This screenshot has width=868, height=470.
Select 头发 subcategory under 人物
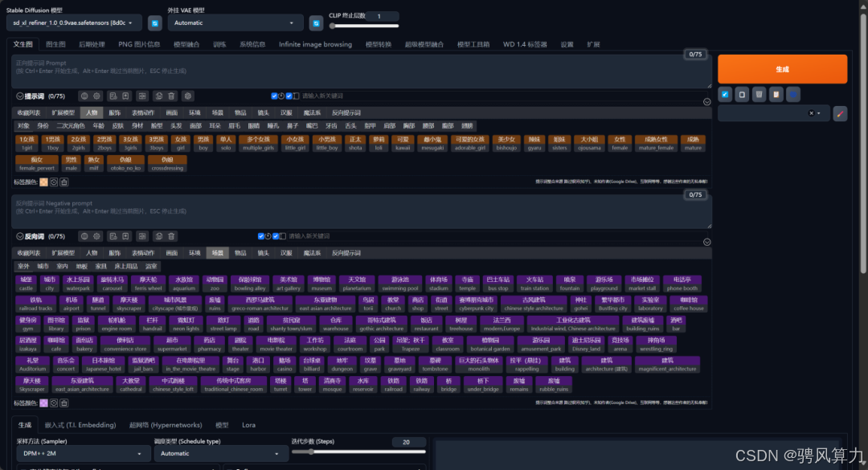176,126
